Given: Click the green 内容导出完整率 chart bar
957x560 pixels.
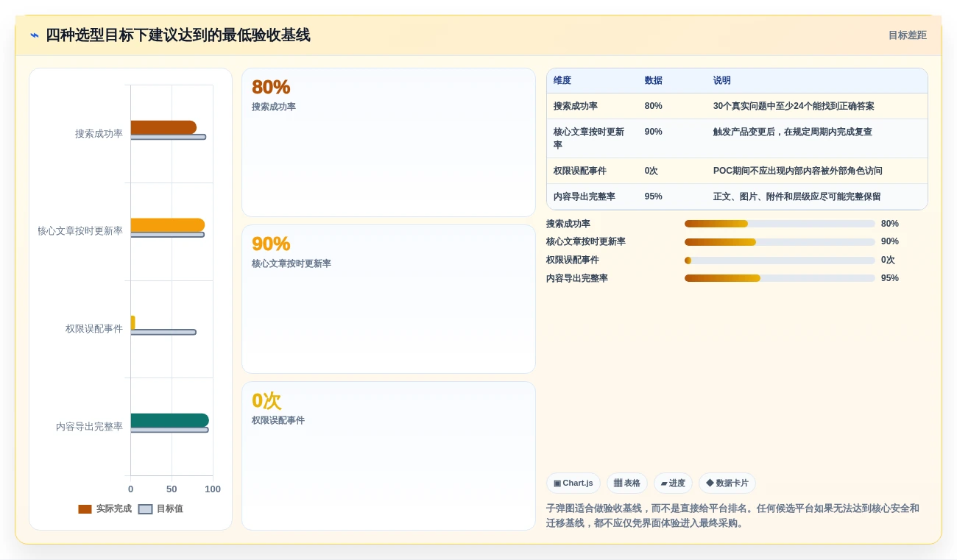Looking at the screenshot, I should (x=169, y=420).
